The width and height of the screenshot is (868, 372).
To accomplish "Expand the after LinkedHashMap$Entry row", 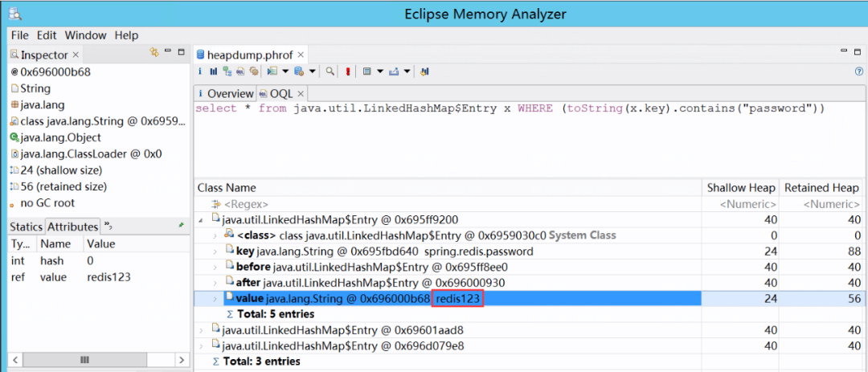I will point(215,283).
